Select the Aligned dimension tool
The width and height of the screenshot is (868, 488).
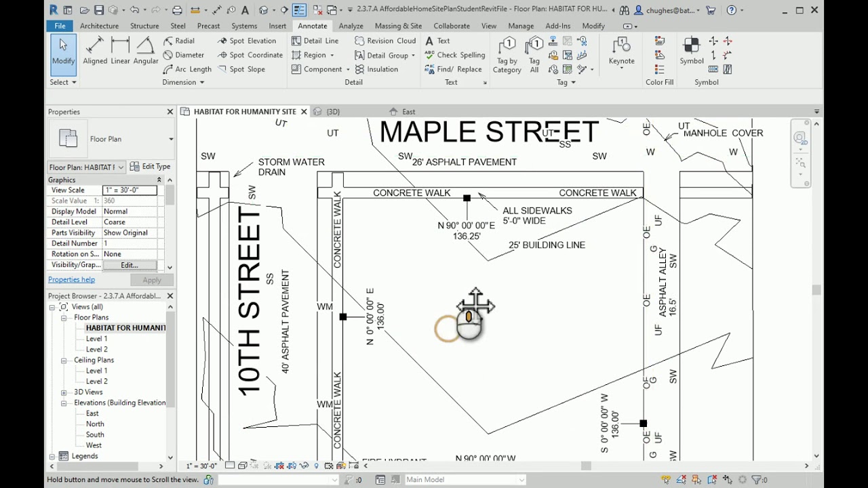(x=95, y=51)
